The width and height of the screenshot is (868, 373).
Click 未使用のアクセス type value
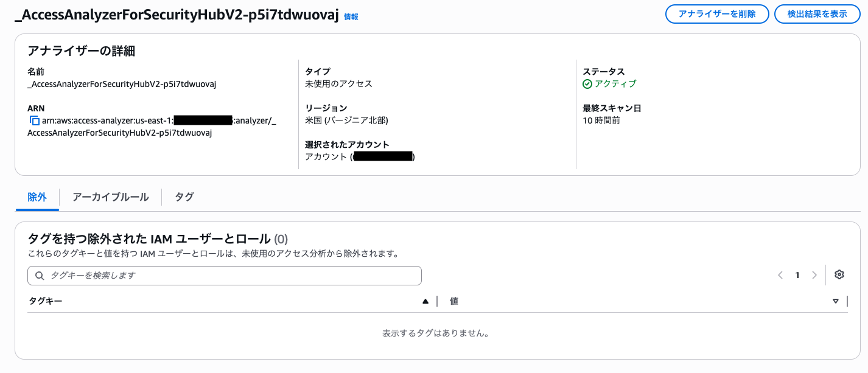[338, 84]
